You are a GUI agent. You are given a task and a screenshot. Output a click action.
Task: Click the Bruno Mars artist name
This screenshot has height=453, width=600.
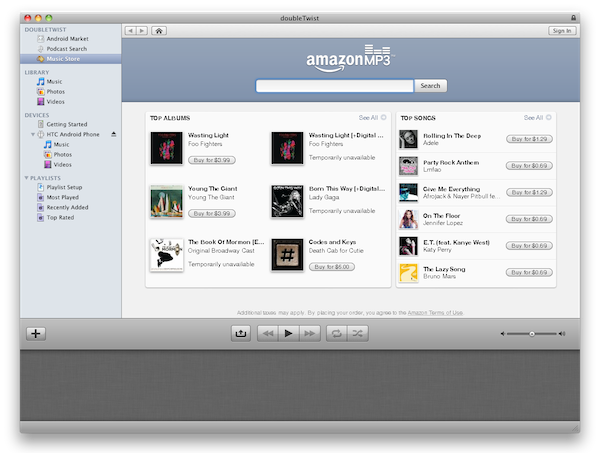pos(439,276)
